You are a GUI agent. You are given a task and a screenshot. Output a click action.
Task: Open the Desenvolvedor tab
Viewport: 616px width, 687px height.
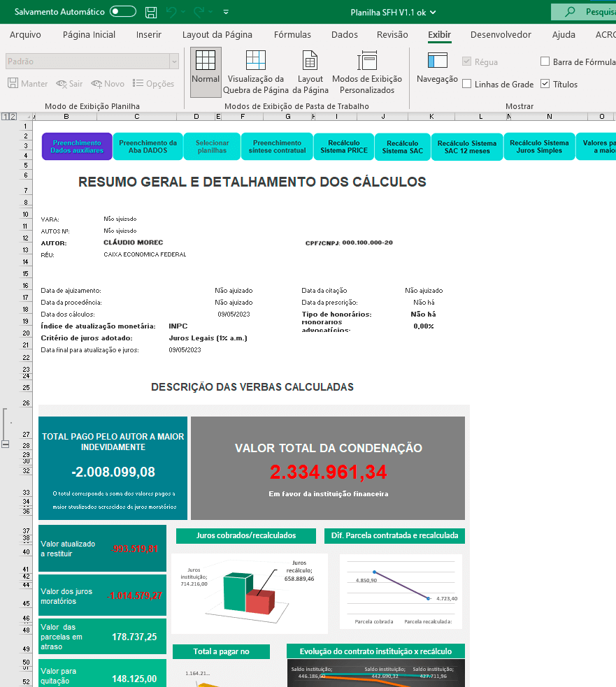501,35
